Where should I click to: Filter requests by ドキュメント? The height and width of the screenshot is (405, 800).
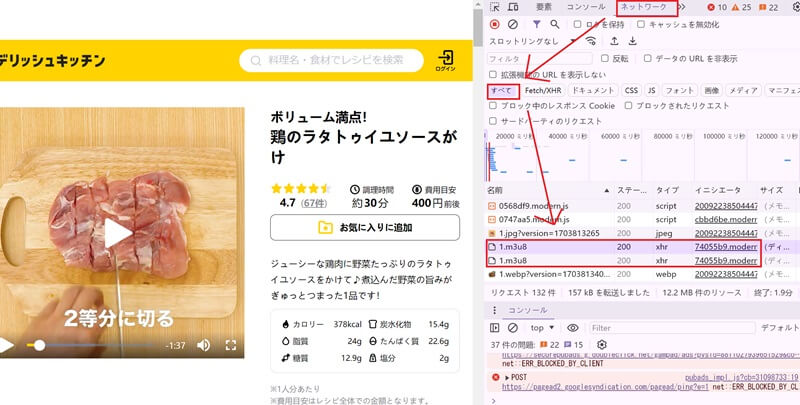[x=592, y=90]
